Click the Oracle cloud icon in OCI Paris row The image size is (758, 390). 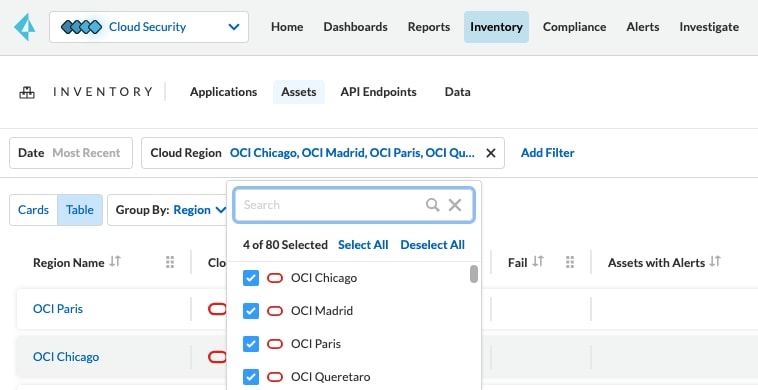(217, 309)
